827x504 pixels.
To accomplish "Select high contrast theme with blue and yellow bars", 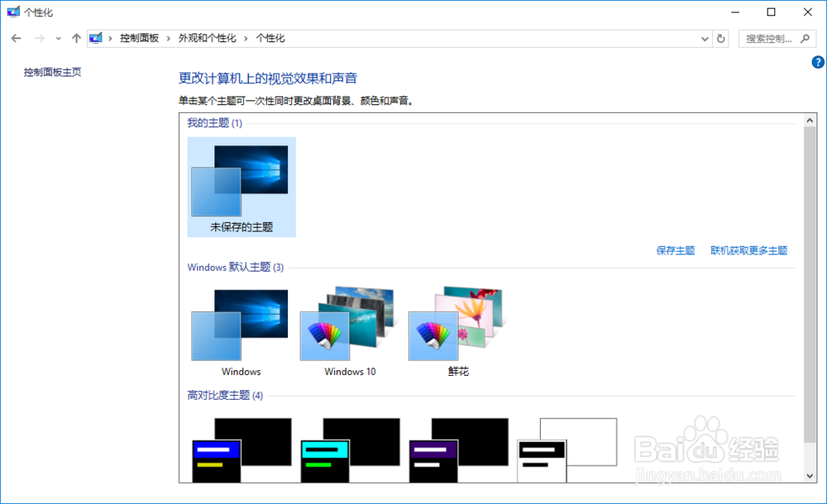I will tap(241, 450).
